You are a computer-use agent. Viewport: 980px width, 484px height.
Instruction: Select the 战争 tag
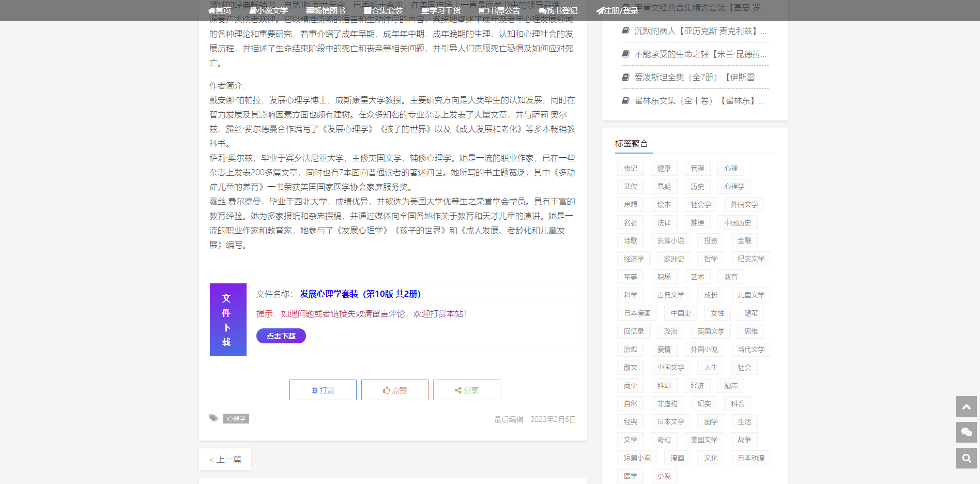(744, 440)
